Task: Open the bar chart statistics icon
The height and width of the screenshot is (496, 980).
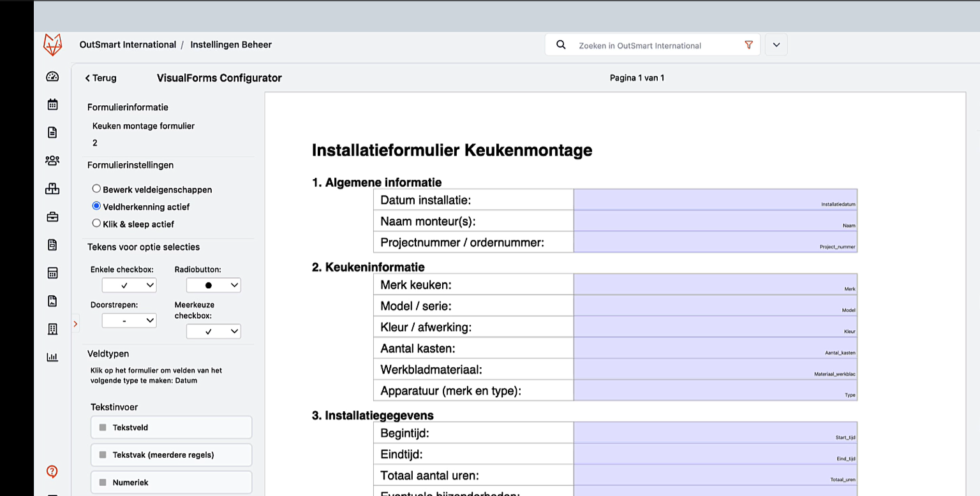Action: [x=52, y=356]
